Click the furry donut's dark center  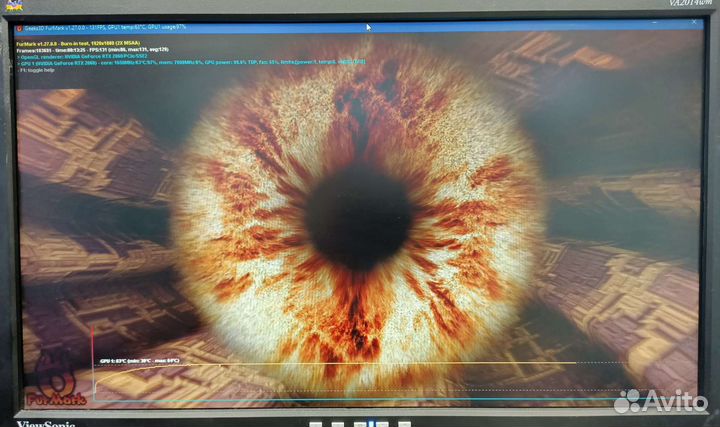pos(359,218)
